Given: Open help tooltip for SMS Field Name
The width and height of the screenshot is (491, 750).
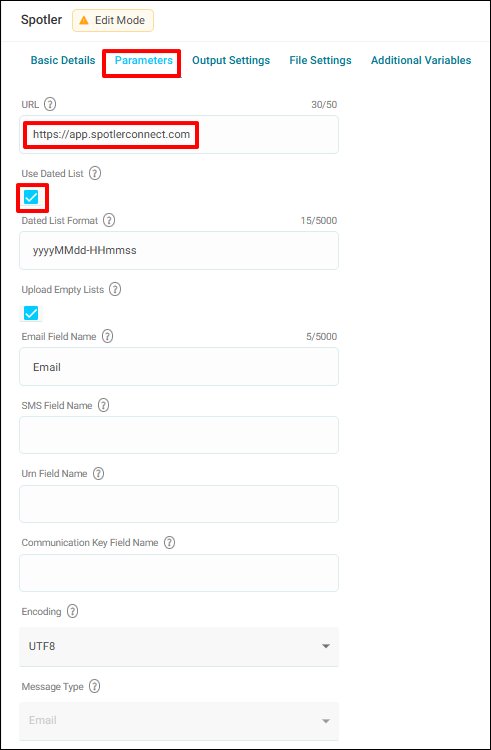Looking at the screenshot, I should click(103, 405).
